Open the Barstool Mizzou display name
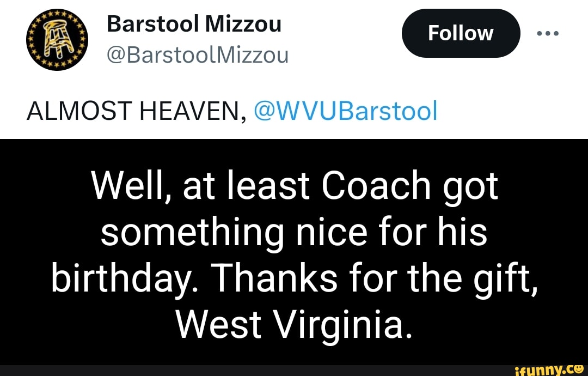Viewport: 588px width, 376px height. tap(194, 24)
